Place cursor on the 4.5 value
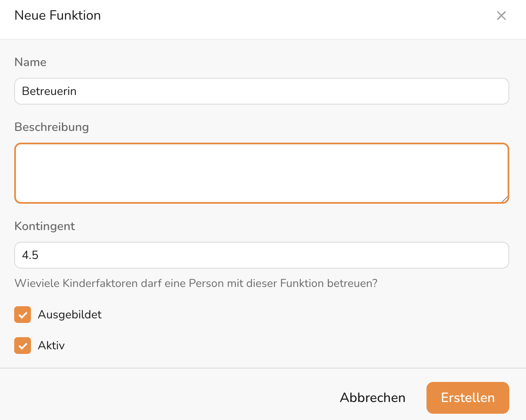The height and width of the screenshot is (420, 526). point(30,255)
